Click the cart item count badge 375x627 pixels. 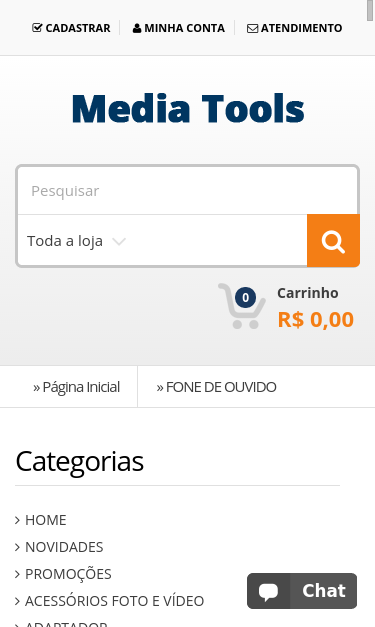[245, 298]
